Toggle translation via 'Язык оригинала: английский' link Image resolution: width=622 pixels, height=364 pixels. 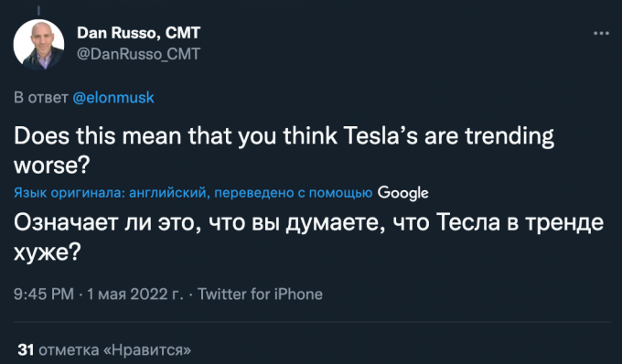(x=110, y=193)
